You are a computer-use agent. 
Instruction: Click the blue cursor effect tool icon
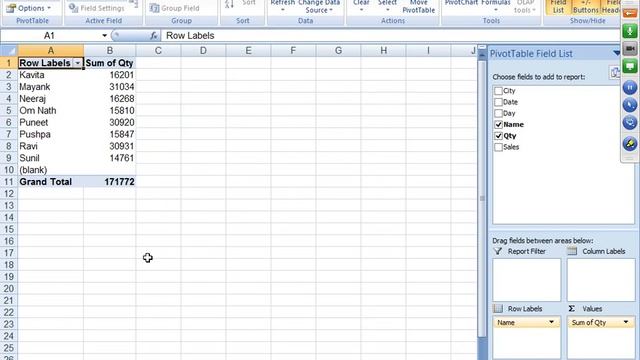point(630,122)
